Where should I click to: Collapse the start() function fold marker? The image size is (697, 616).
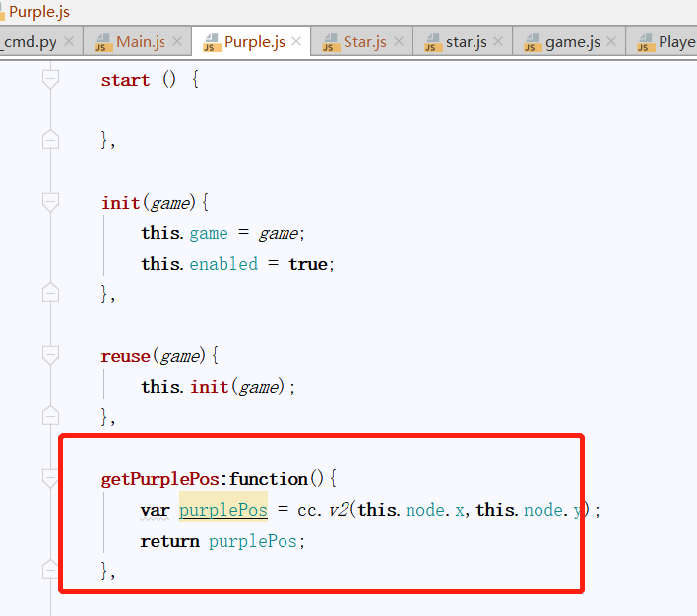[x=50, y=79]
